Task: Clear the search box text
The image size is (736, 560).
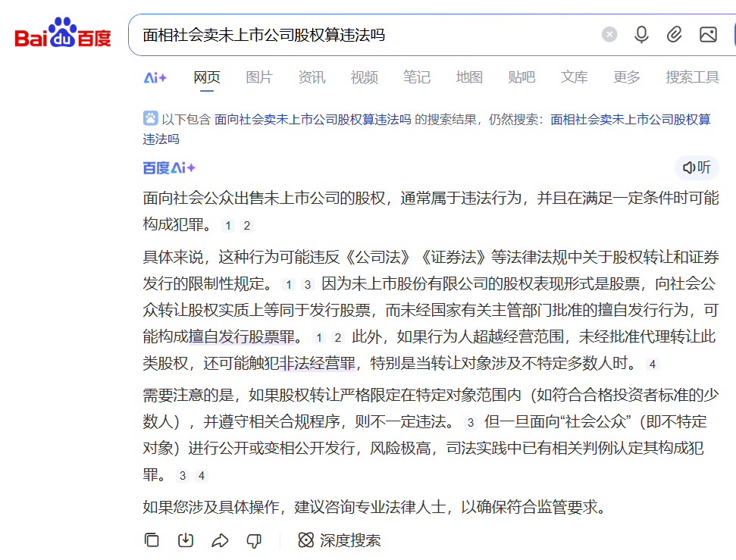Action: (609, 35)
